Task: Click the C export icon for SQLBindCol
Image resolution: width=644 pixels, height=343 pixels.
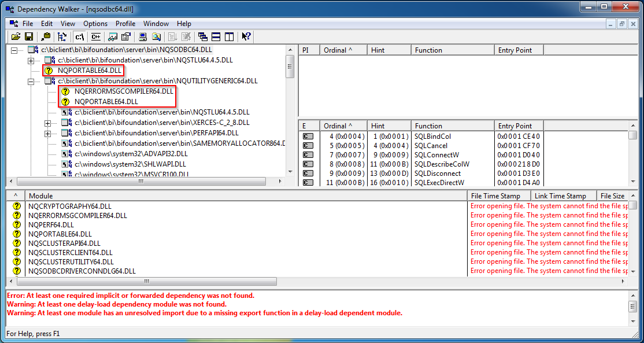Action: click(x=307, y=137)
